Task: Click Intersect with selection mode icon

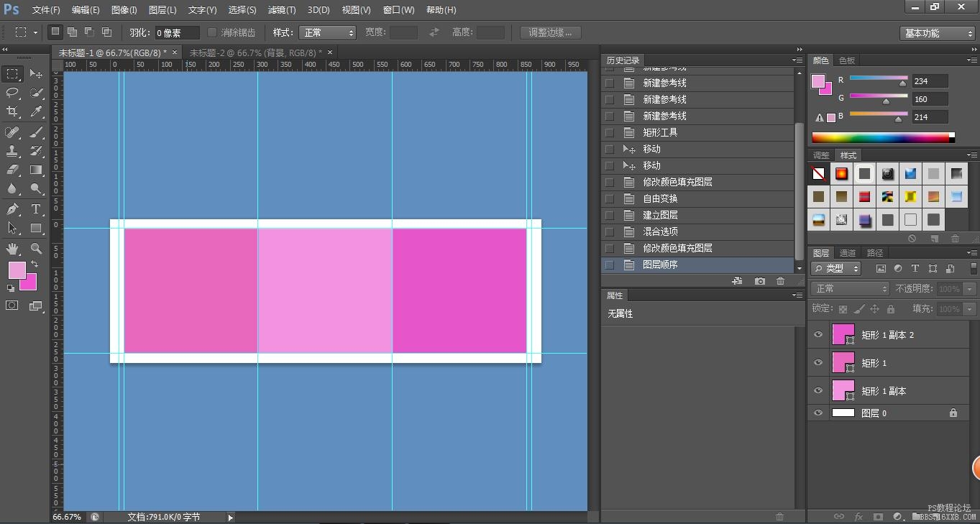Action: pyautogui.click(x=106, y=32)
